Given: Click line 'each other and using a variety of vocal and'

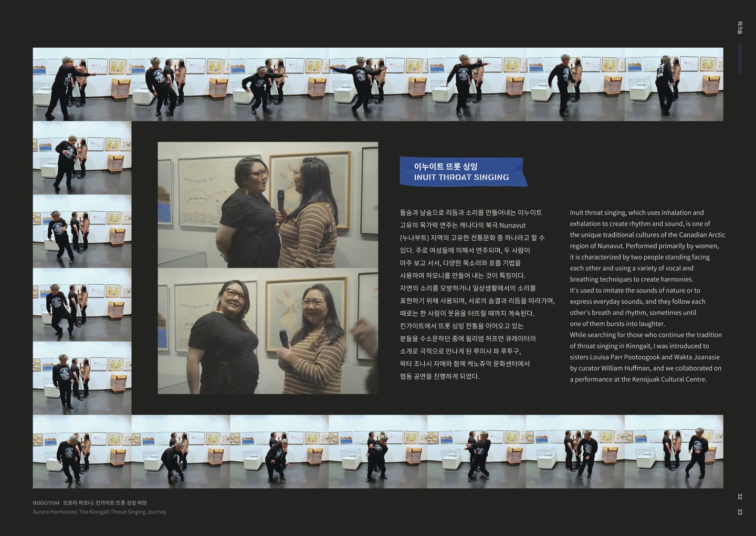Looking at the screenshot, I should click(632, 268).
